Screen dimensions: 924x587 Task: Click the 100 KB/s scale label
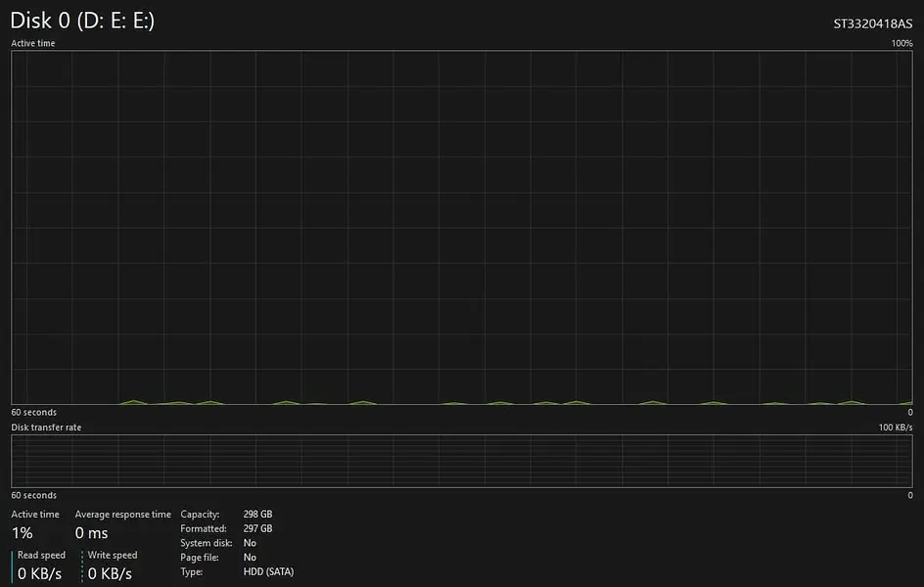tap(895, 428)
